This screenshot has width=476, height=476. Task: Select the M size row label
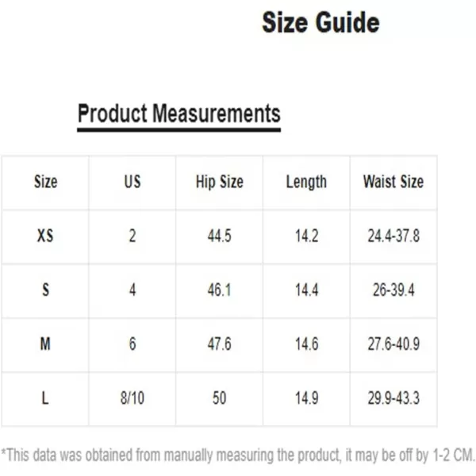45,344
